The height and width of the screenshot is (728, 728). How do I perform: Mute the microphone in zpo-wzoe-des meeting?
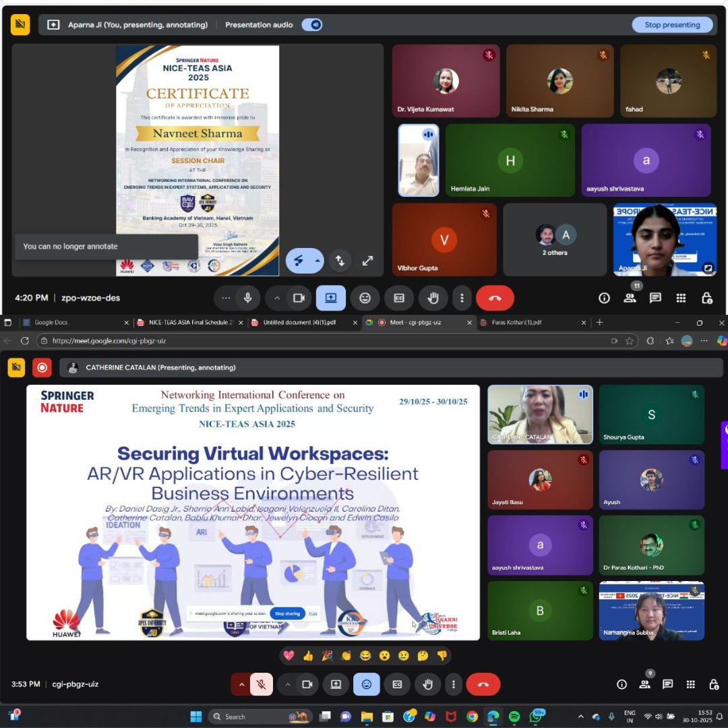click(x=247, y=298)
